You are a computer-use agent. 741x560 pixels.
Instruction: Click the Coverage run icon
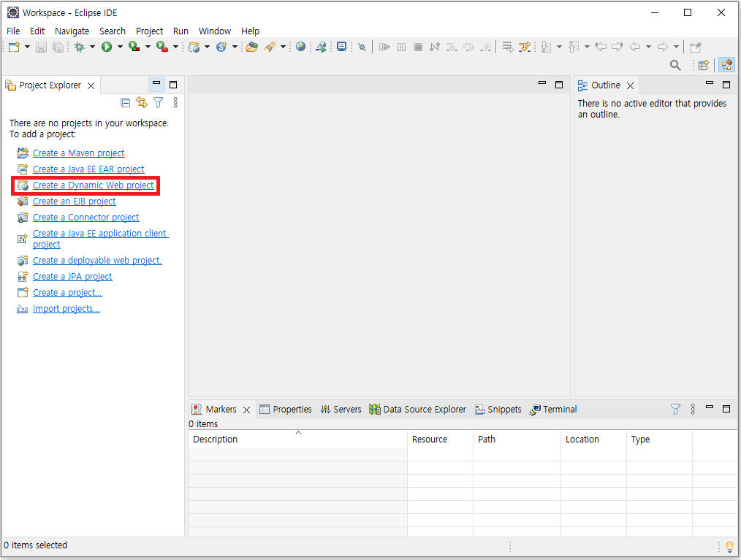click(x=134, y=47)
